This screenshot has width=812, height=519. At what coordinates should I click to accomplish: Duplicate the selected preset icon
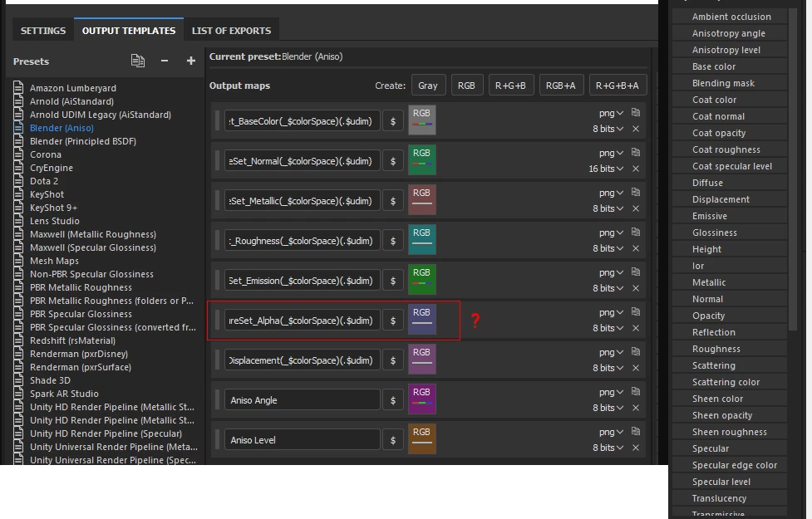[x=138, y=61]
